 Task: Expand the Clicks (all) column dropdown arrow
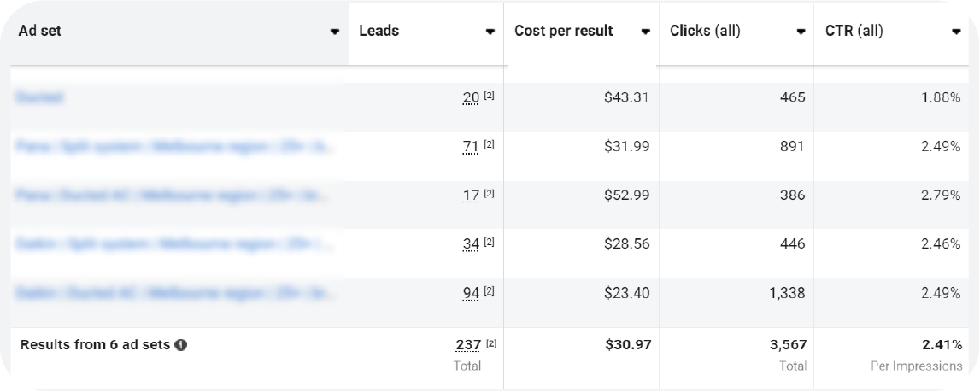[x=801, y=32]
